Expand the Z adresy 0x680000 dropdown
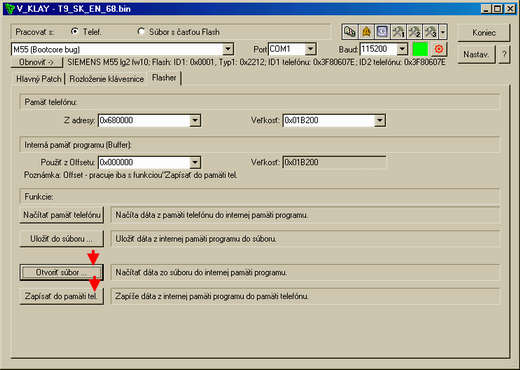 [195, 120]
